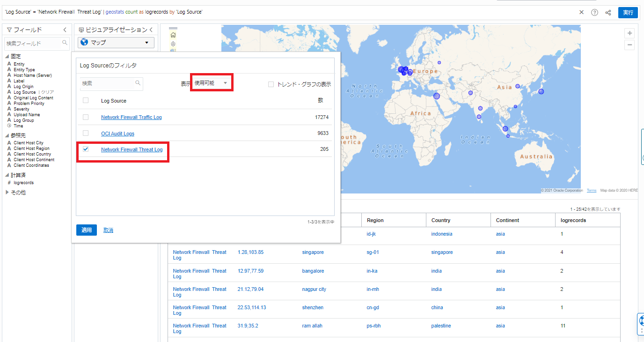Zoom in the map with plus button
Screen dimensions: 644x342
pos(630,33)
